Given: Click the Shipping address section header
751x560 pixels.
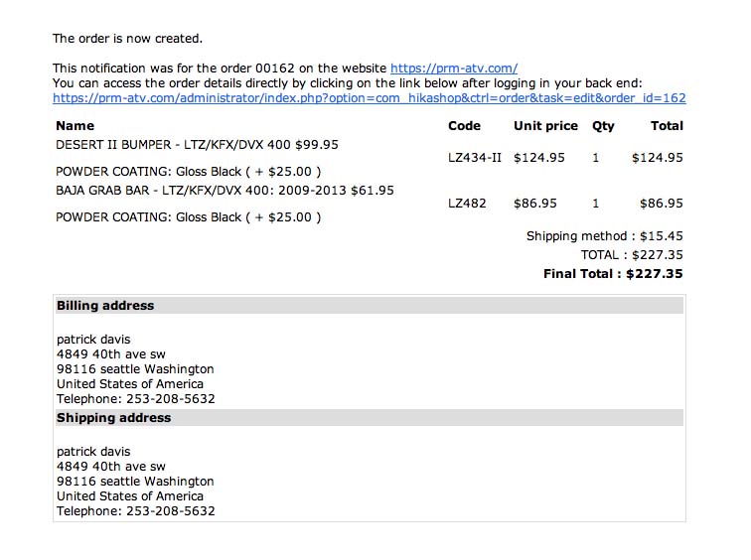Looking at the screenshot, I should (113, 418).
